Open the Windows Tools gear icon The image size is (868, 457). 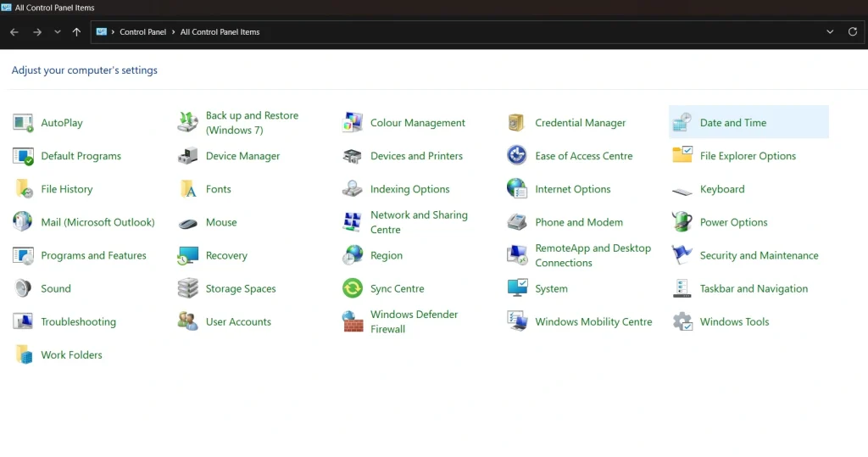(x=682, y=321)
